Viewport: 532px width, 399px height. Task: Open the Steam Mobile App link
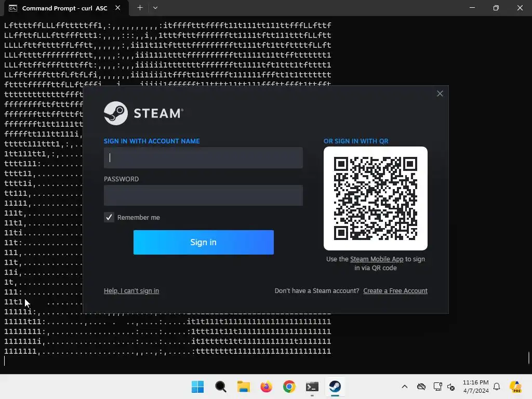click(377, 259)
